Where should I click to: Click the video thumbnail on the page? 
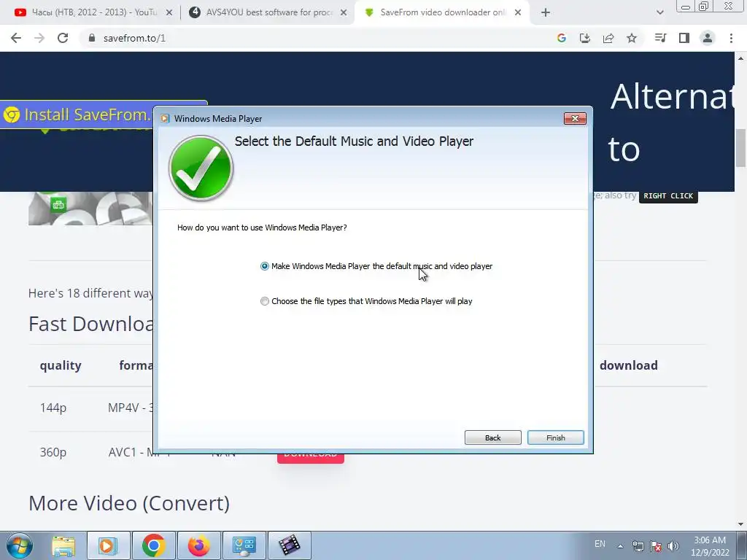[90, 209]
